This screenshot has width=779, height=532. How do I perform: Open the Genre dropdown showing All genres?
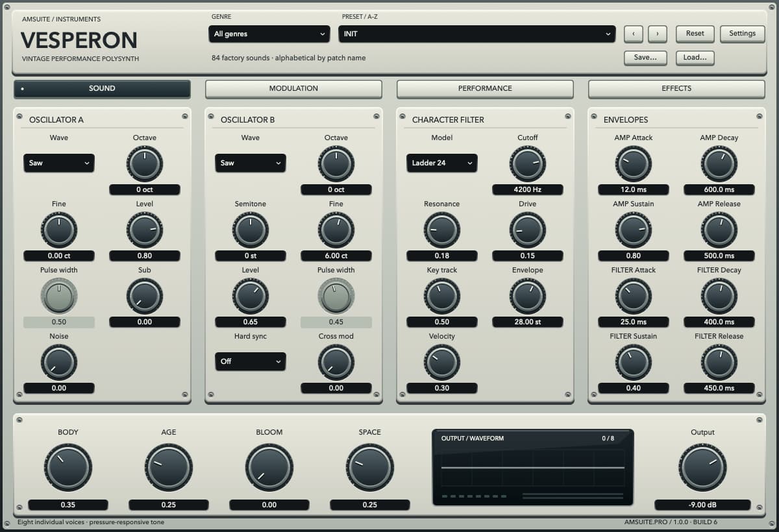[269, 34]
